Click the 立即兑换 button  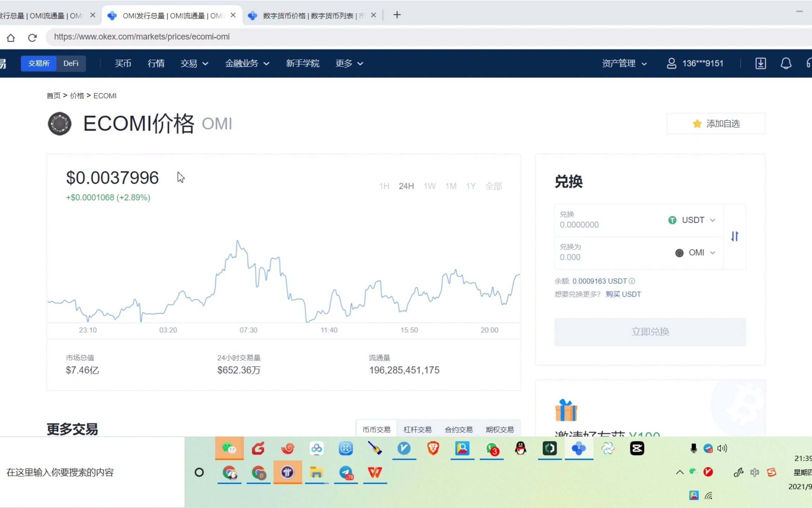pyautogui.click(x=650, y=332)
